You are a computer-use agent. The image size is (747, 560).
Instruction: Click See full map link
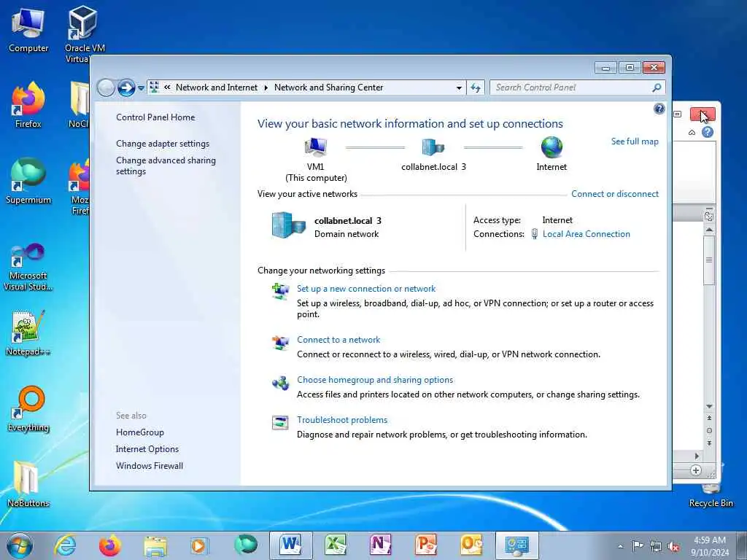coord(635,141)
